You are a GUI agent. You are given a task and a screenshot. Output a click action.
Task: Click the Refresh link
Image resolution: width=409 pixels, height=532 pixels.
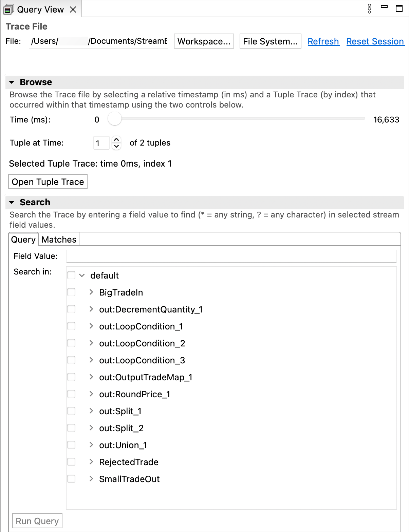[323, 41]
